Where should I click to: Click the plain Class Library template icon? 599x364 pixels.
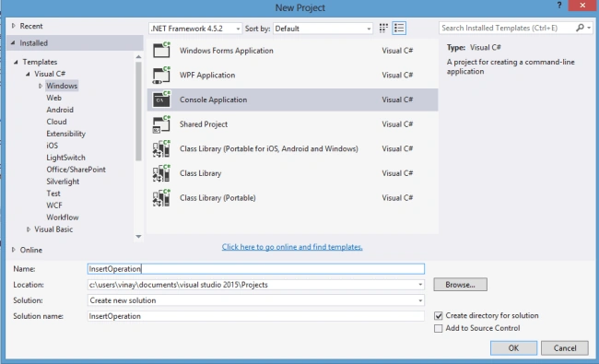[x=161, y=173]
